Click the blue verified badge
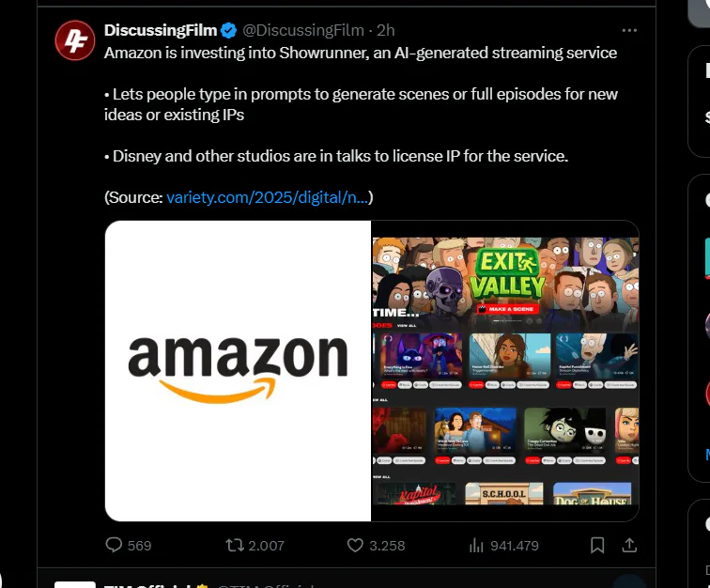Viewport: 710px width, 588px height. (x=228, y=30)
